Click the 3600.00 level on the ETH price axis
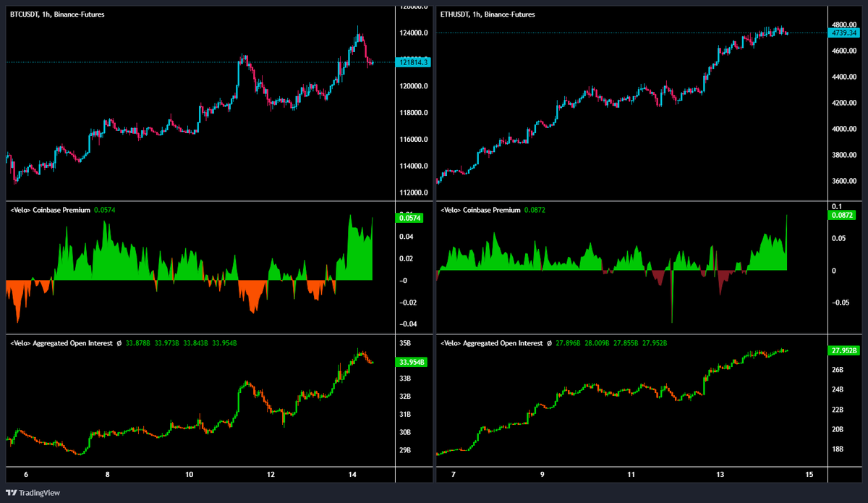 point(844,182)
